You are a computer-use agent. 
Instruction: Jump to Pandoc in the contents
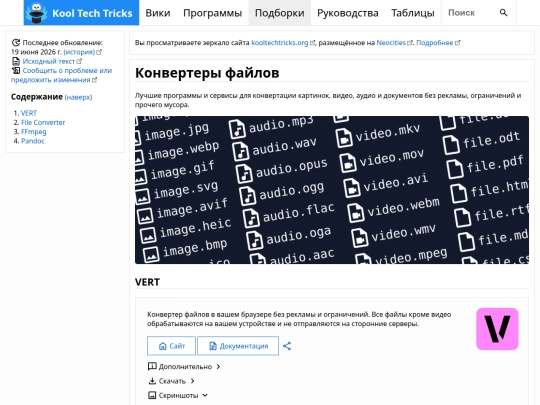33,141
